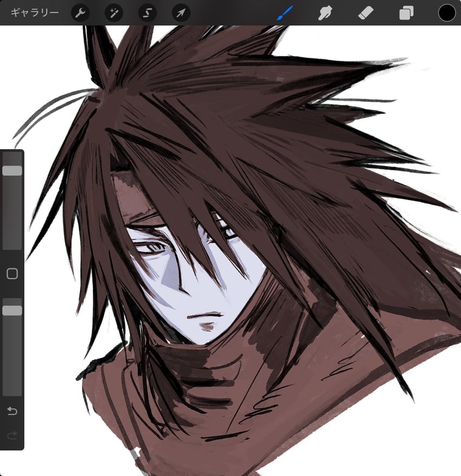The image size is (461, 476).
Task: Redo with the redo arrow
Action: [x=12, y=436]
